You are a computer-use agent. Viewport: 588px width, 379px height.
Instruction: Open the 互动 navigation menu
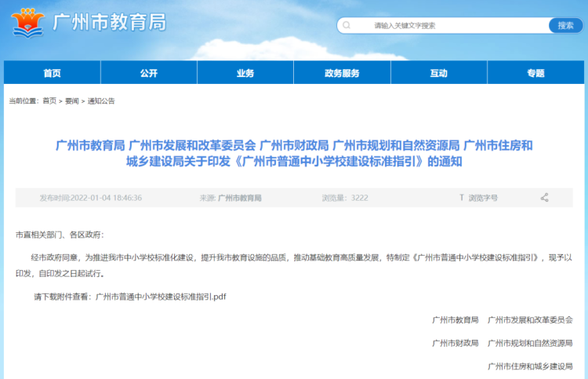(x=438, y=73)
